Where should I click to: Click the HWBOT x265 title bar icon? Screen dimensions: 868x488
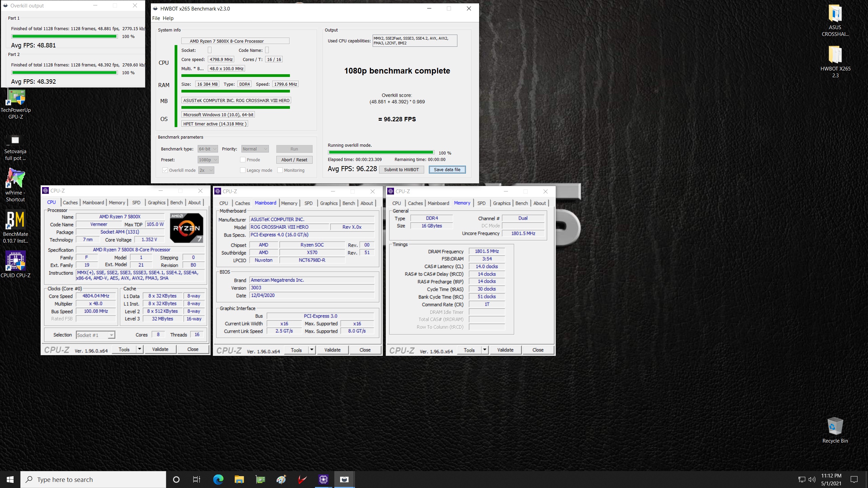155,8
